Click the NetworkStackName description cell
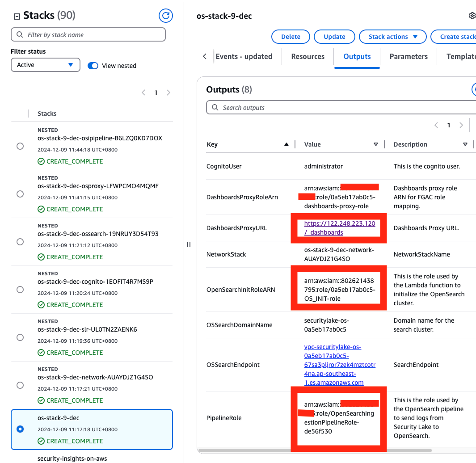The width and height of the screenshot is (476, 463). [x=421, y=254]
